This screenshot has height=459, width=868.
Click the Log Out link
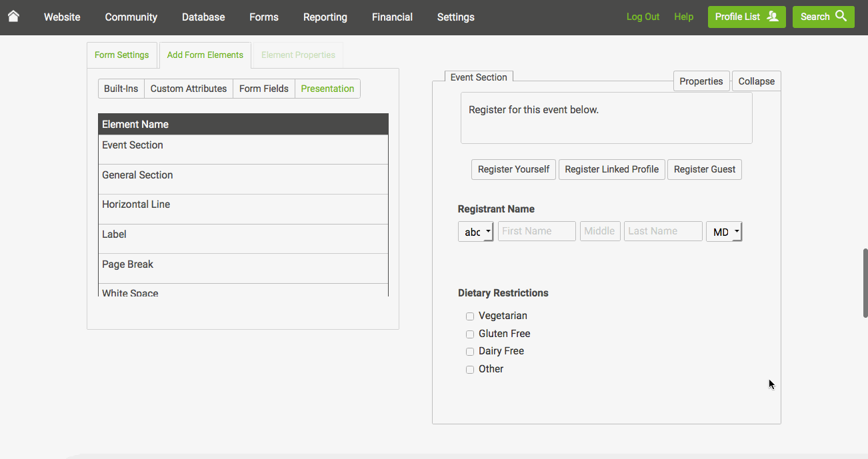642,17
